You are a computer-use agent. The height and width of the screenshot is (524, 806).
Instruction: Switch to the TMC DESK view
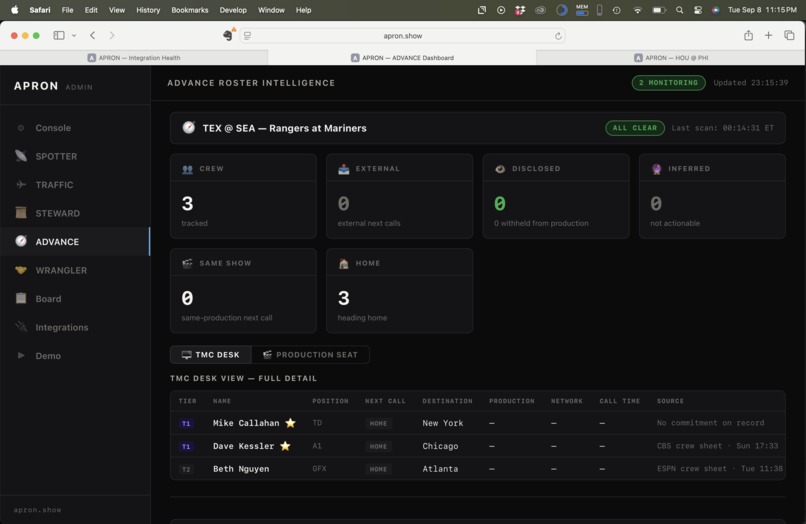[211, 355]
